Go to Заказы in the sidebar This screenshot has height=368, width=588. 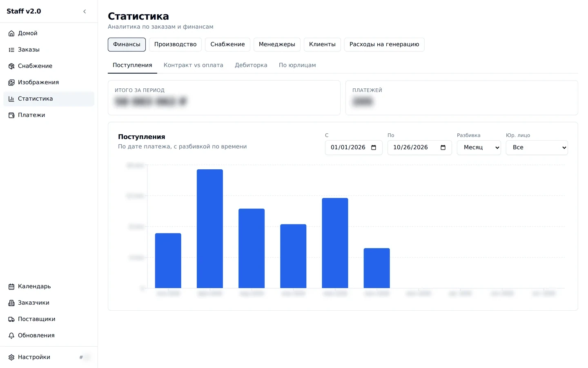point(49,50)
